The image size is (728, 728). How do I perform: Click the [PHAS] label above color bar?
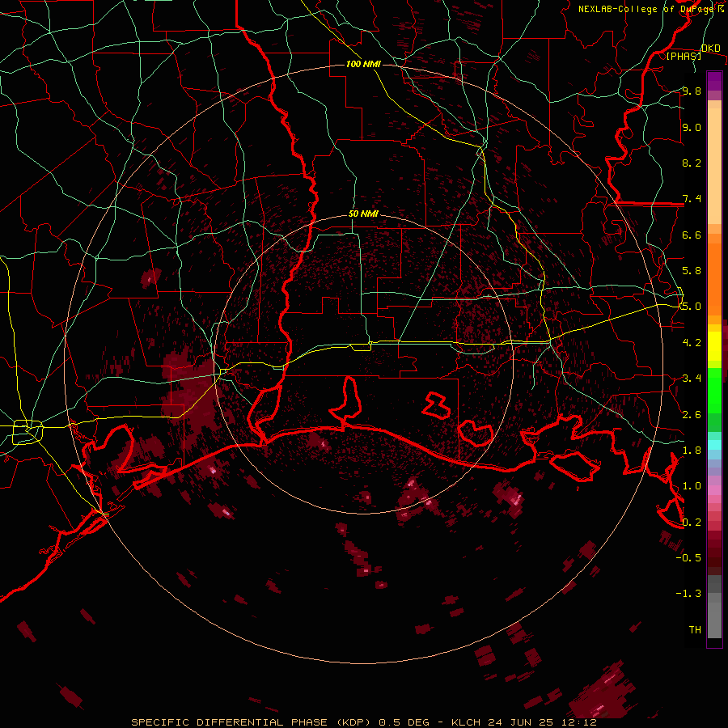click(x=684, y=56)
